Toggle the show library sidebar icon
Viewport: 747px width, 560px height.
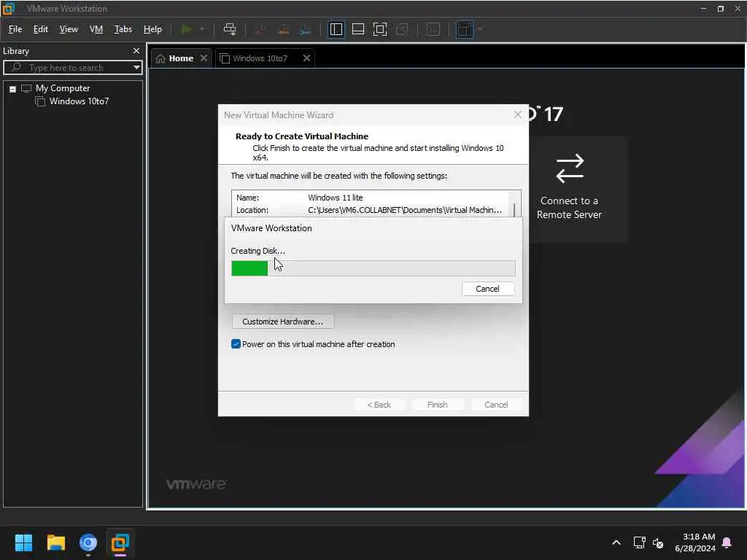[x=336, y=29]
